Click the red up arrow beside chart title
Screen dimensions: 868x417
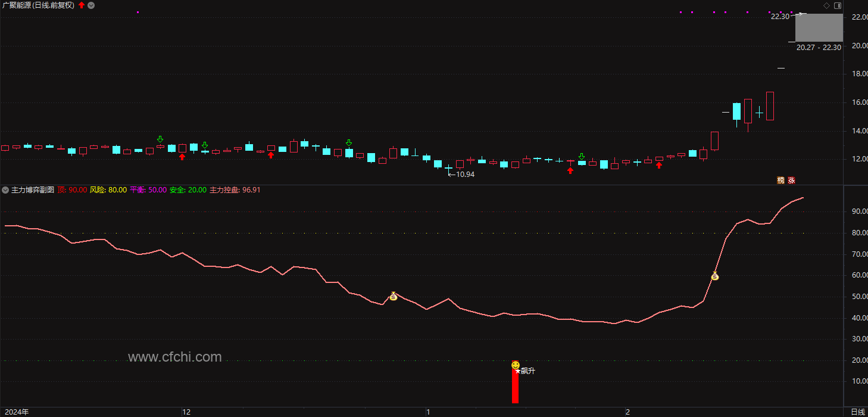pos(82,5)
